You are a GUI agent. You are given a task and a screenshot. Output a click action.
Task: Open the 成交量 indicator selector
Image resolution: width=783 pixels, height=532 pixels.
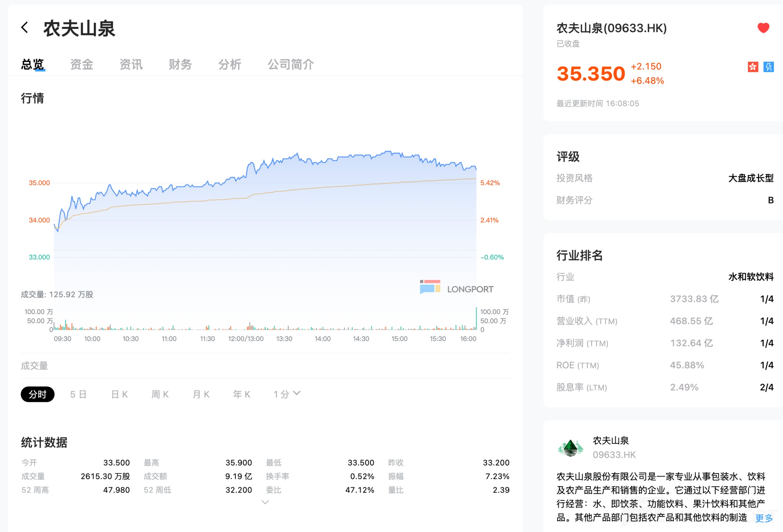point(34,366)
